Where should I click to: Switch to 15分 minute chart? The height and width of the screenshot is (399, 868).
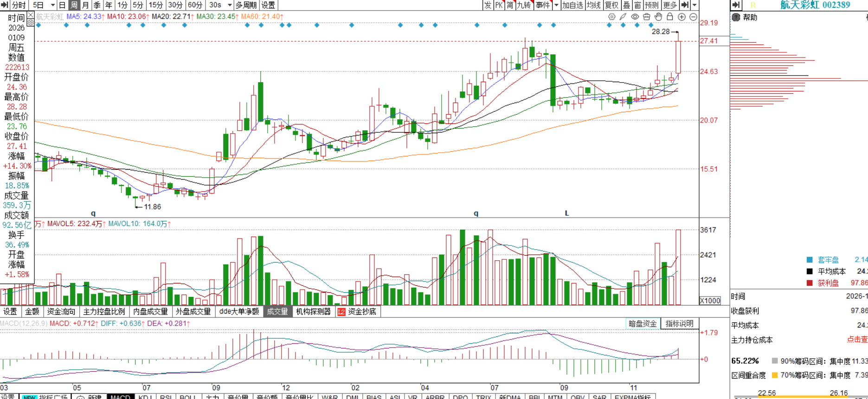(156, 5)
